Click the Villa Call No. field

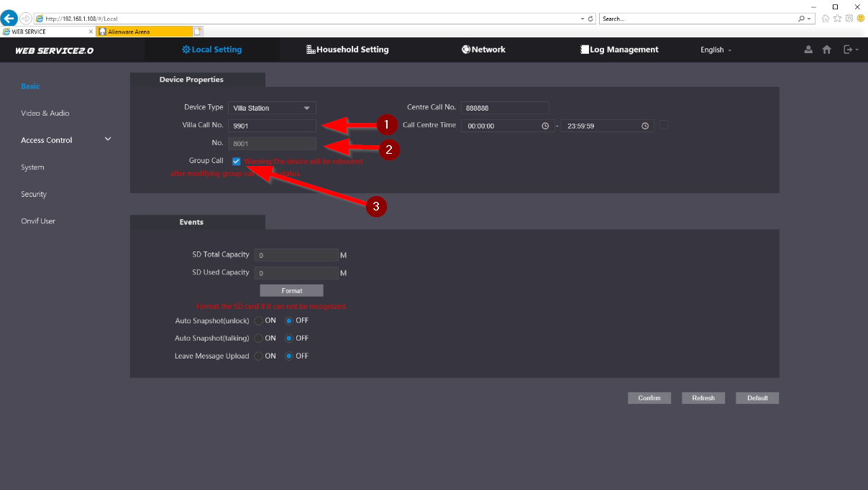[x=272, y=126]
